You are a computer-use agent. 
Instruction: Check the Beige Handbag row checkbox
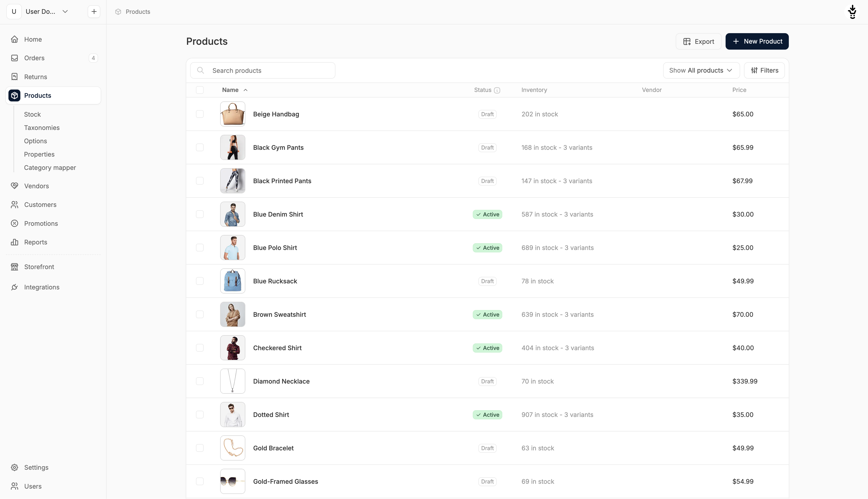click(x=200, y=114)
